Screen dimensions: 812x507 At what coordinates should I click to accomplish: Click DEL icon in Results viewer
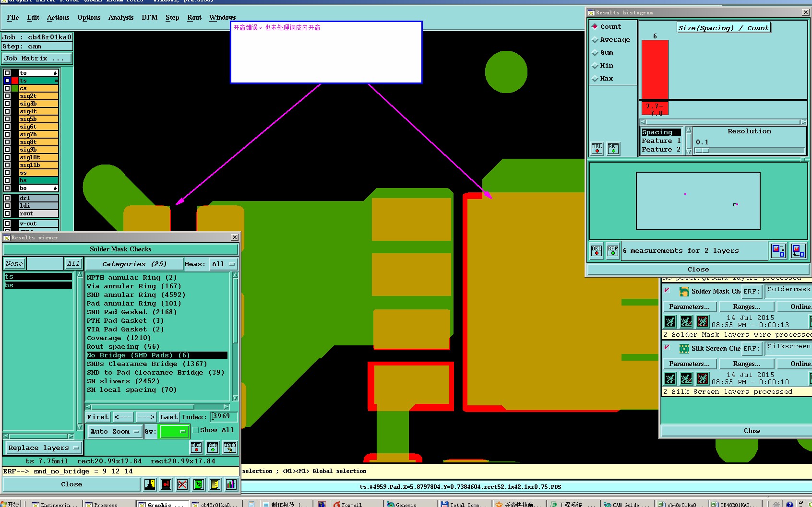196,447
